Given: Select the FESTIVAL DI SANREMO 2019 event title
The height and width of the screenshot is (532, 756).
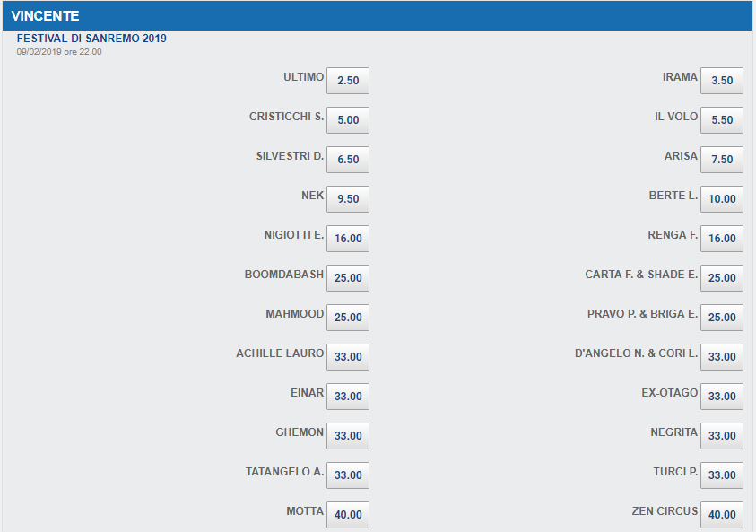Looking at the screenshot, I should click(91, 39).
